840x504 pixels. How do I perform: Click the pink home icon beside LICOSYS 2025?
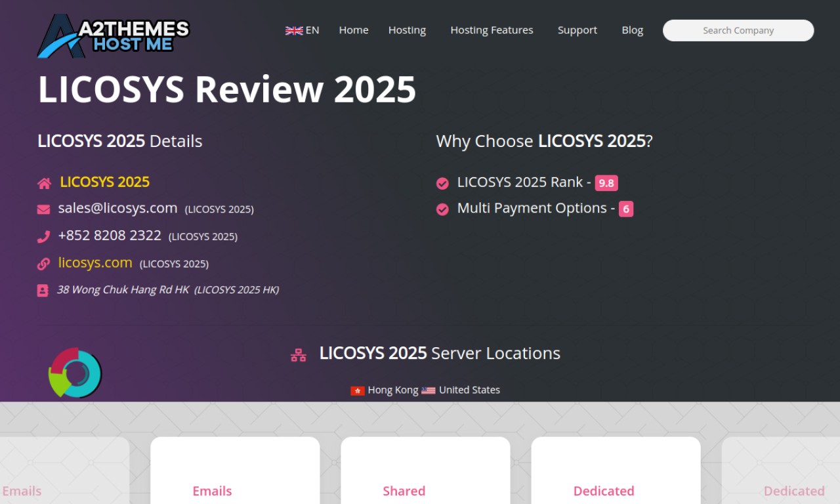pos(44,183)
